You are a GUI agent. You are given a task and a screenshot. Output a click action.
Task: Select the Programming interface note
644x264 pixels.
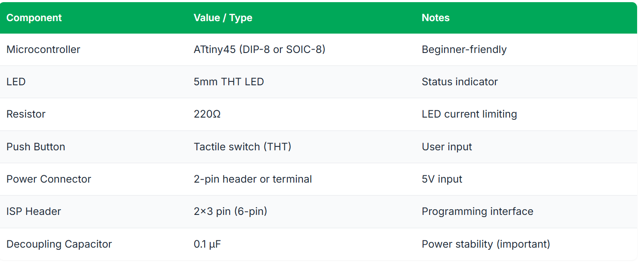coord(477,211)
